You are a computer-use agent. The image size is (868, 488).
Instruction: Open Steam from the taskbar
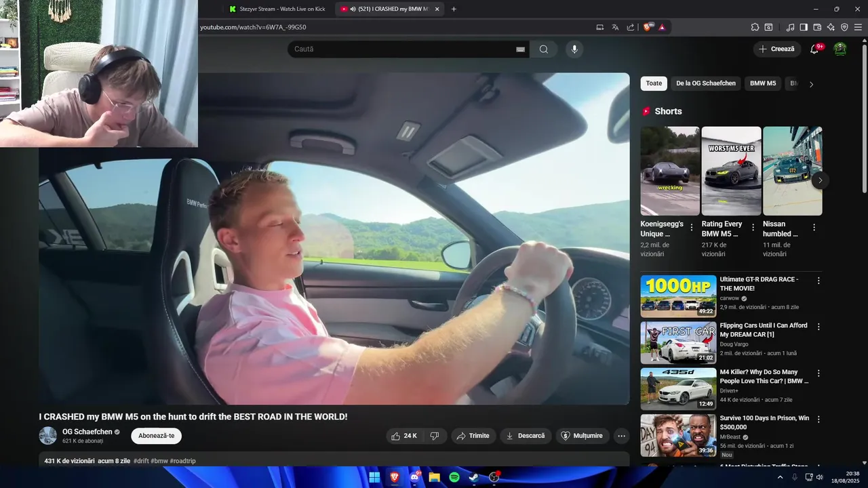(474, 477)
